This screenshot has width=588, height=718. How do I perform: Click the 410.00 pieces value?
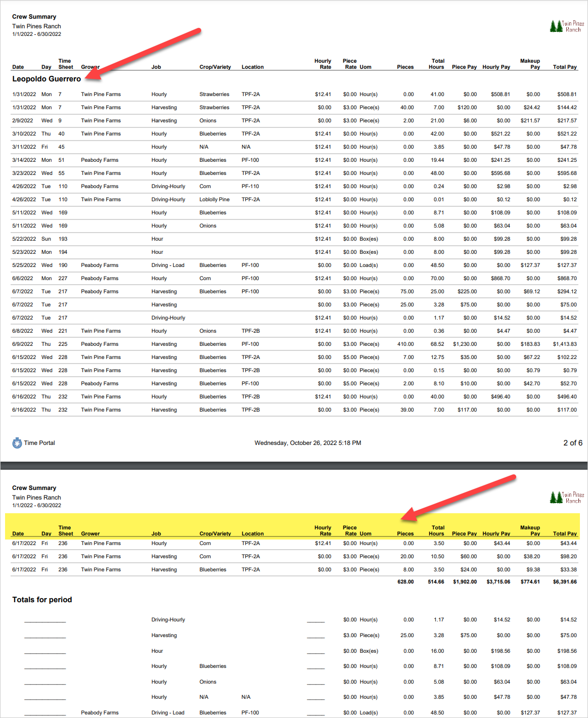405,344
